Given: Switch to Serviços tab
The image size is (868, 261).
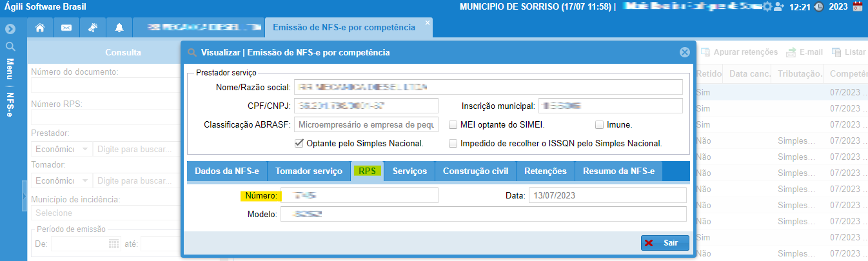Looking at the screenshot, I should (x=409, y=171).
